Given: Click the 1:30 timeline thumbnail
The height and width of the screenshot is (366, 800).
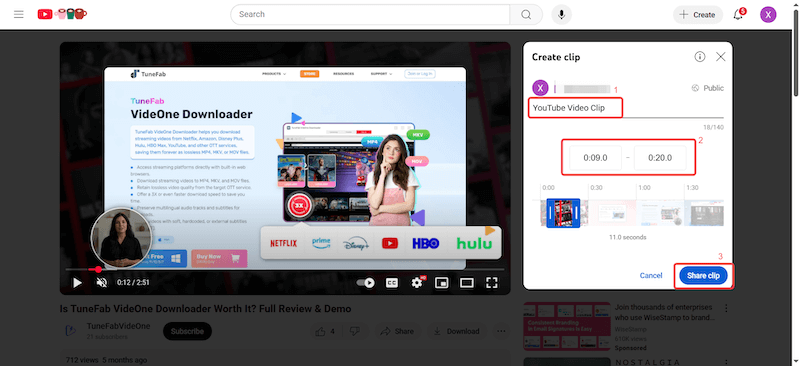Looking at the screenshot, I should pyautogui.click(x=704, y=212).
